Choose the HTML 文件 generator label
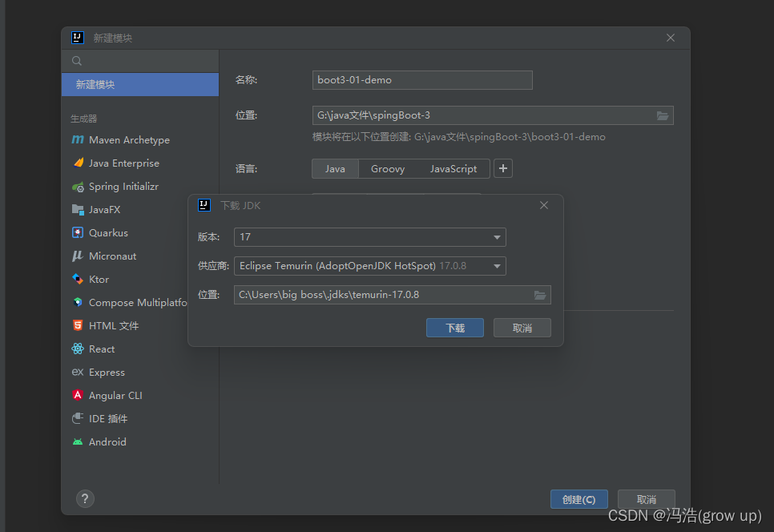 click(x=114, y=326)
